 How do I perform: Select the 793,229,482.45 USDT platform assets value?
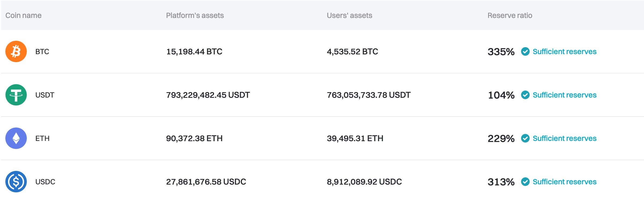(208, 95)
